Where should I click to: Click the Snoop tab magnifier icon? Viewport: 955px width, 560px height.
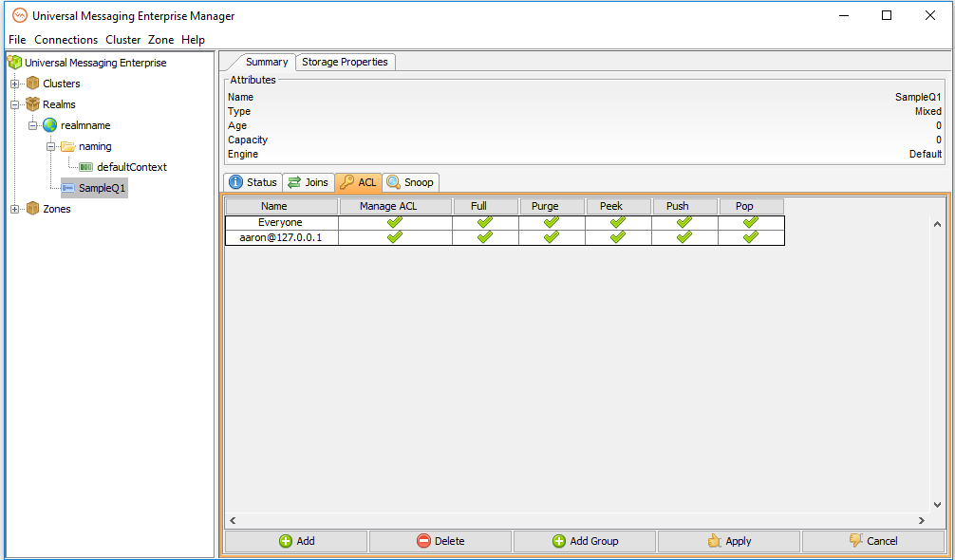pos(393,182)
